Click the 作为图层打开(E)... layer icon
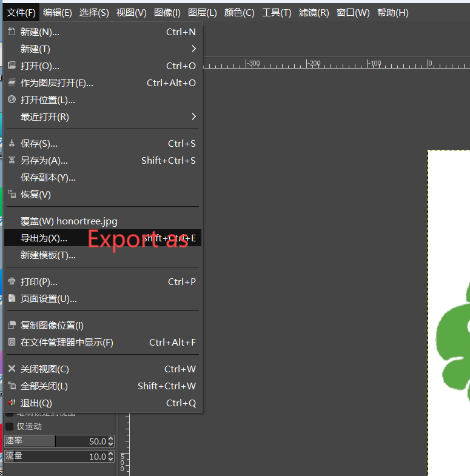The width and height of the screenshot is (470, 476). coord(12,82)
